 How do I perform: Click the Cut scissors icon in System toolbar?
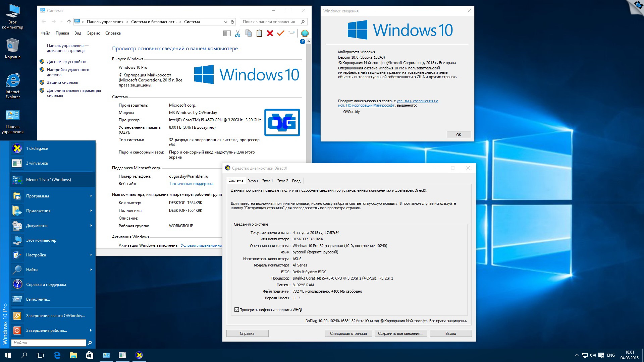(237, 33)
